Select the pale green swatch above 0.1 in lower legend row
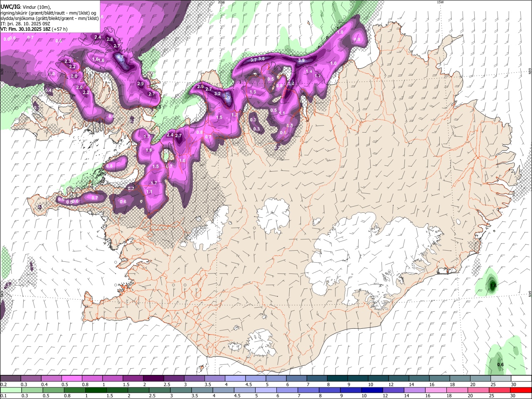 tap(10, 390)
